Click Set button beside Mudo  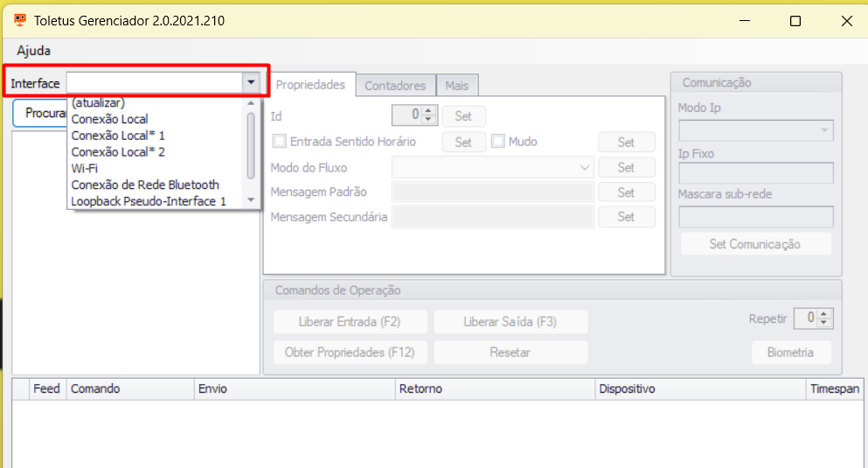pyautogui.click(x=626, y=143)
